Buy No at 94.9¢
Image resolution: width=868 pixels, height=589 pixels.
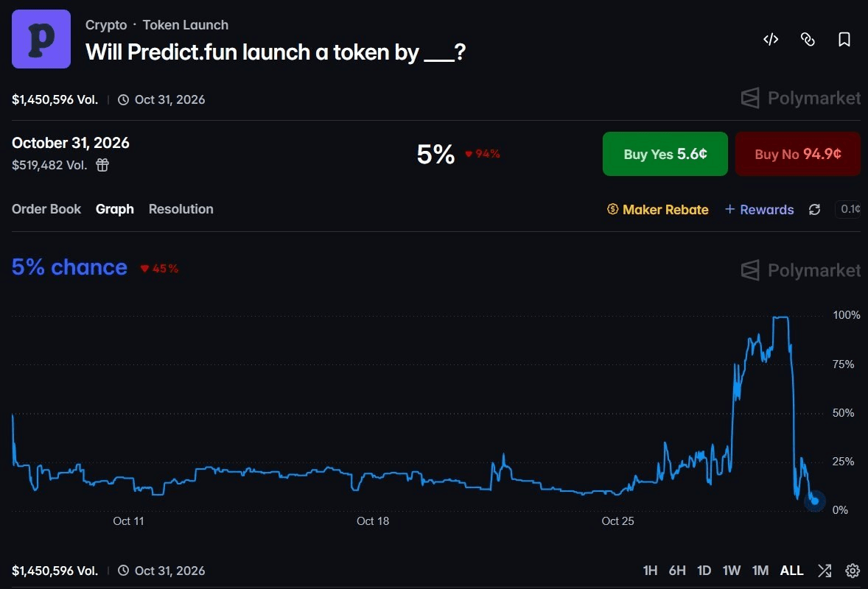click(798, 154)
